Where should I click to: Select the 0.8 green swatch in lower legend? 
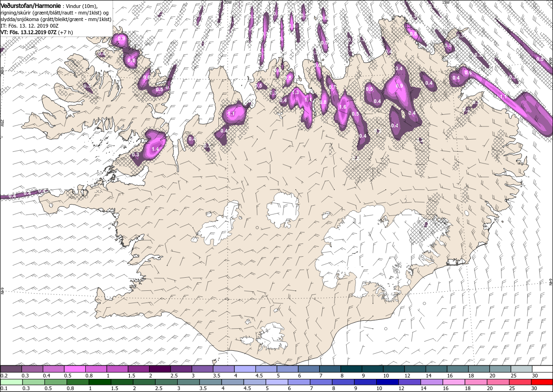point(78,382)
